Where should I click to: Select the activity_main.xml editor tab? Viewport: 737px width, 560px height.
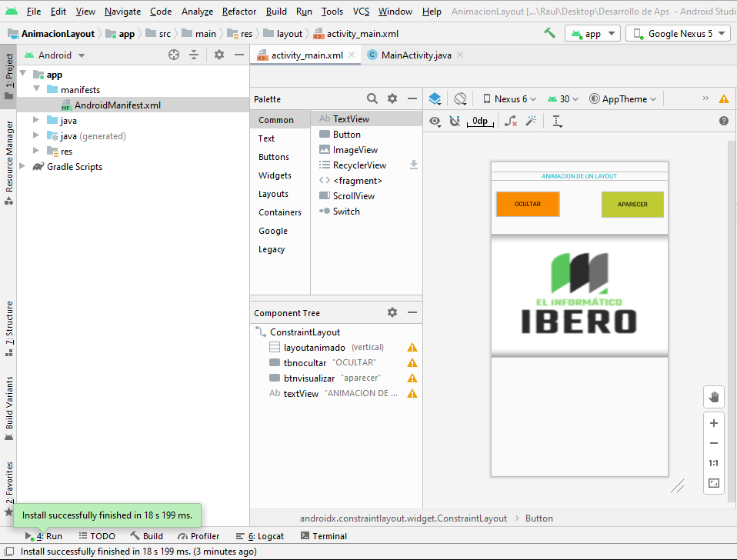tap(306, 55)
